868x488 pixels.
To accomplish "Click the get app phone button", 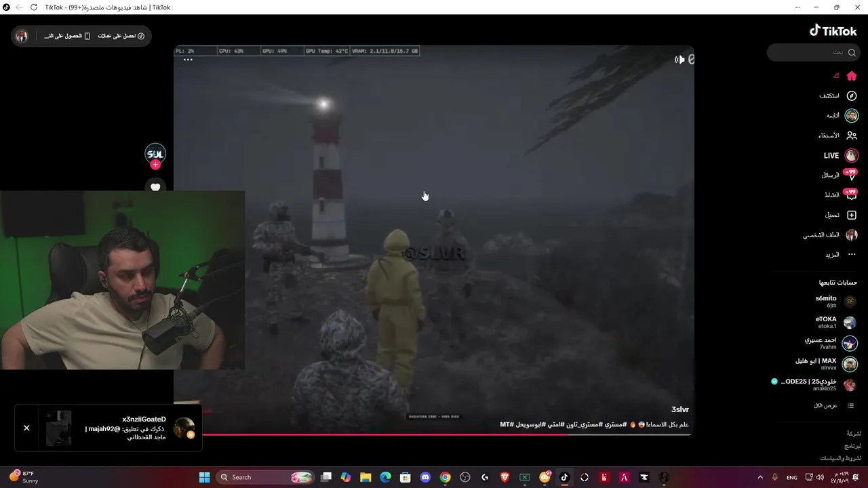I will tap(67, 36).
